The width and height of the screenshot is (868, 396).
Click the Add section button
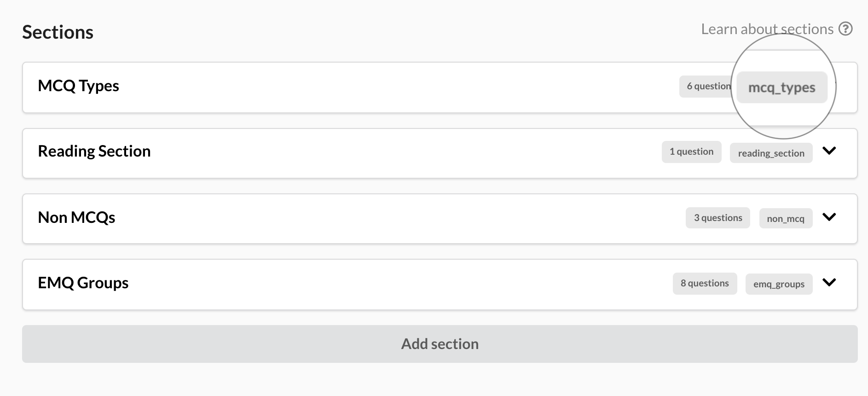click(x=440, y=344)
